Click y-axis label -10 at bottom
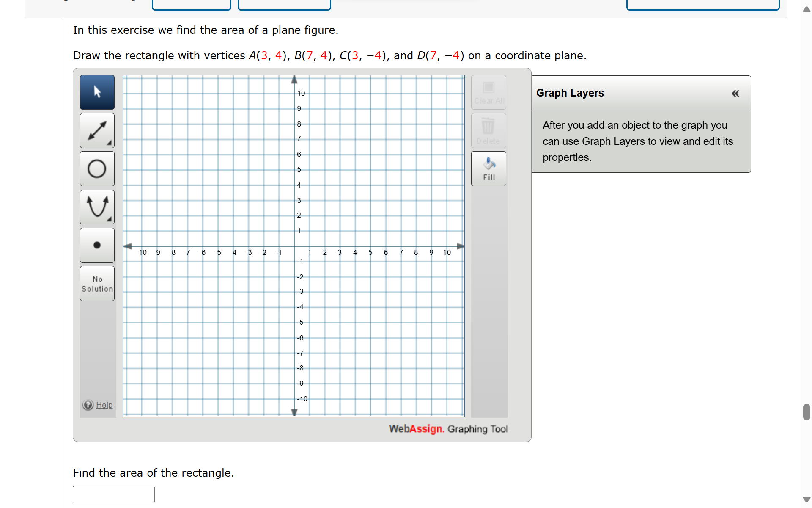Image resolution: width=812 pixels, height=508 pixels. tap(302, 399)
